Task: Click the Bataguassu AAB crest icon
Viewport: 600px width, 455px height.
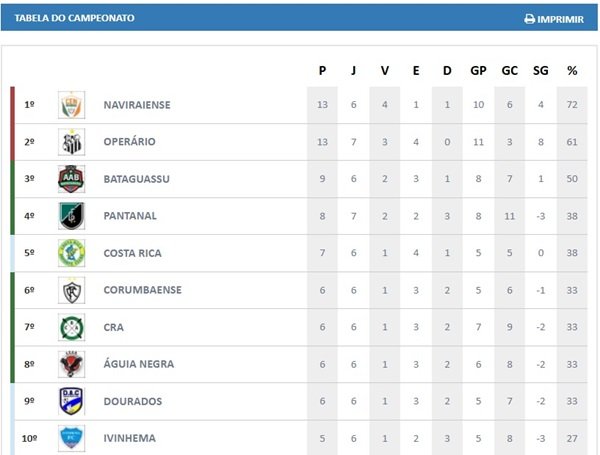Action: tap(71, 179)
